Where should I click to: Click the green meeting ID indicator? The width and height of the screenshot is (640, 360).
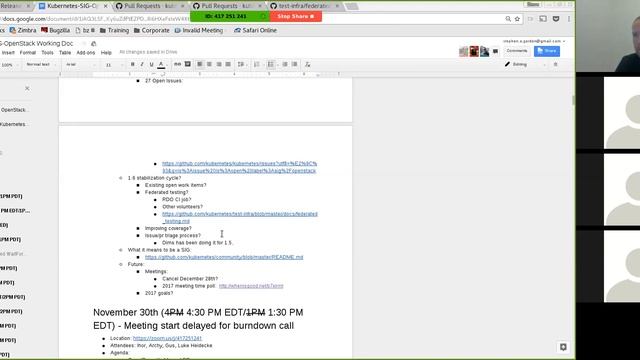230,16
